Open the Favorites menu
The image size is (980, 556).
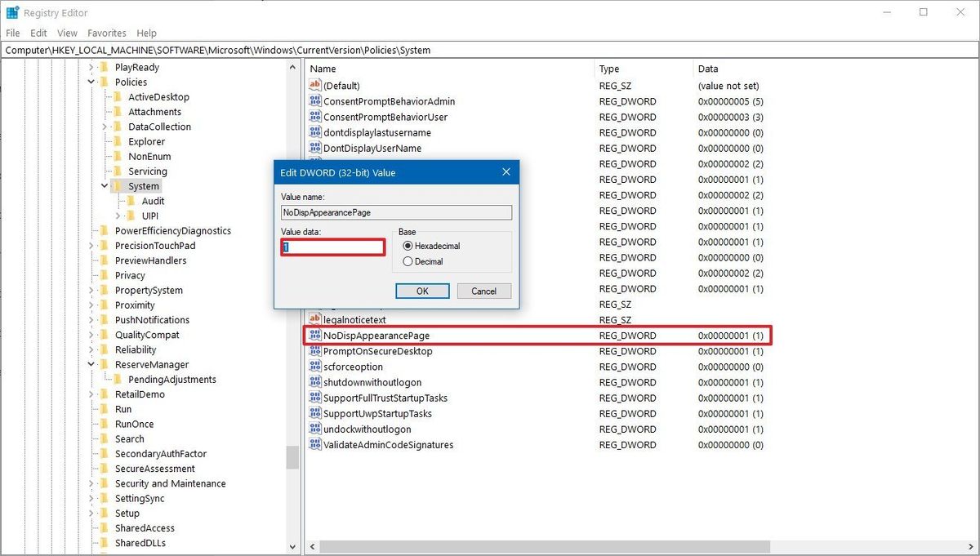[x=106, y=33]
